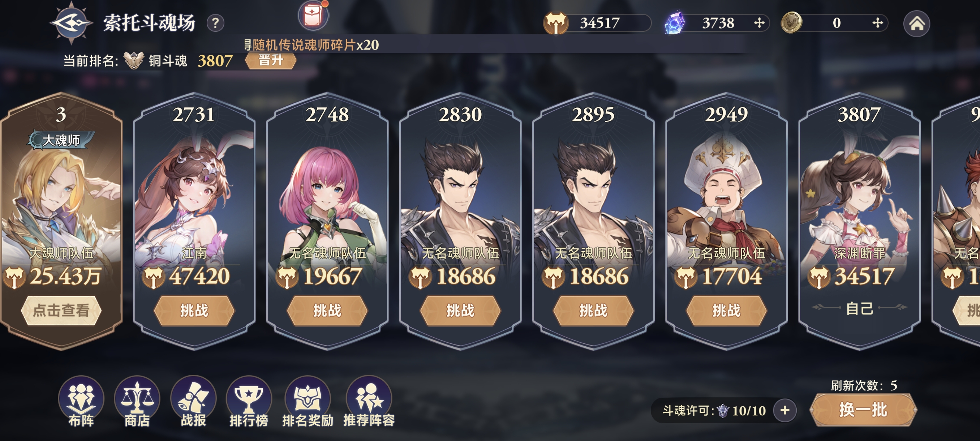Open 排名奖励 ranking rewards icon

(x=308, y=402)
